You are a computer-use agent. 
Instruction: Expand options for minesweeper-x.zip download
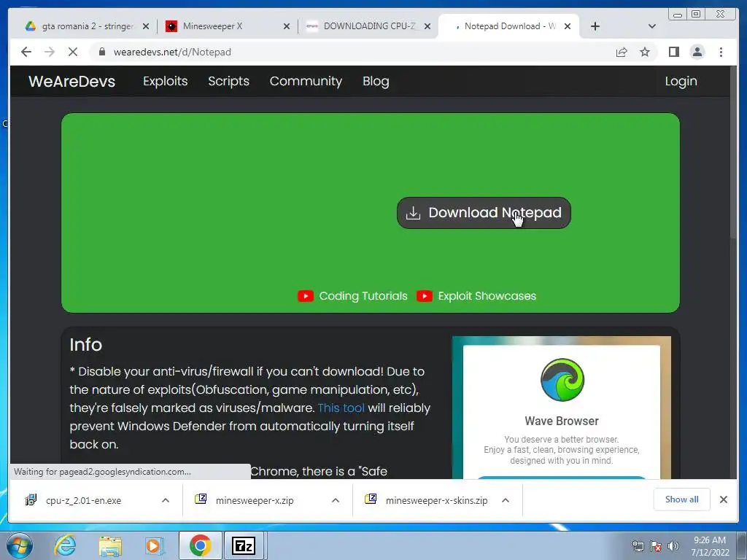tap(336, 500)
